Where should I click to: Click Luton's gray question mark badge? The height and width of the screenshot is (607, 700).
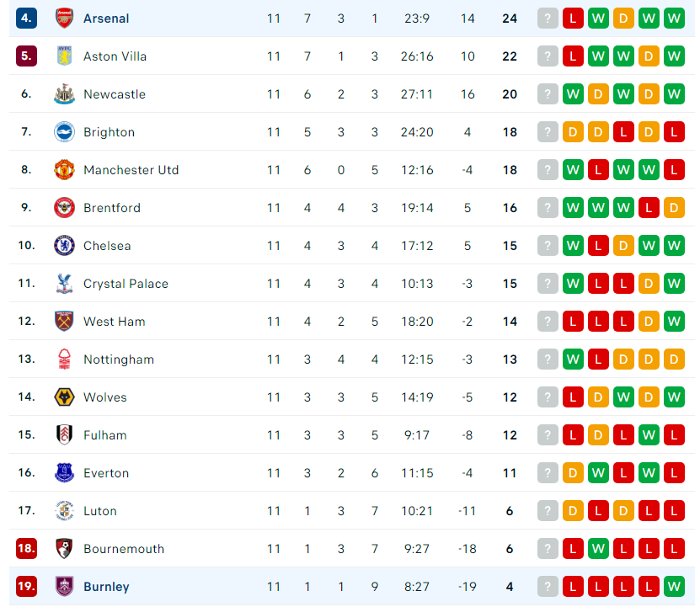(548, 510)
